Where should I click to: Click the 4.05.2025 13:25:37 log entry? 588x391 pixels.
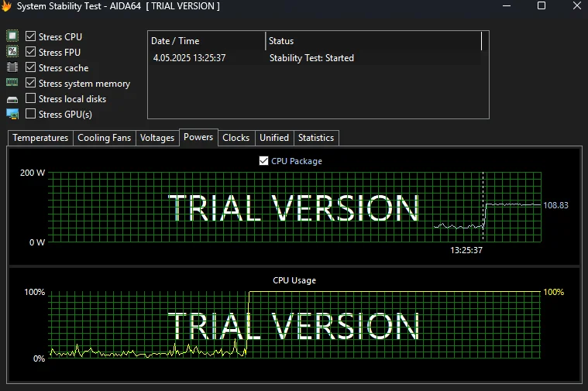tap(189, 58)
